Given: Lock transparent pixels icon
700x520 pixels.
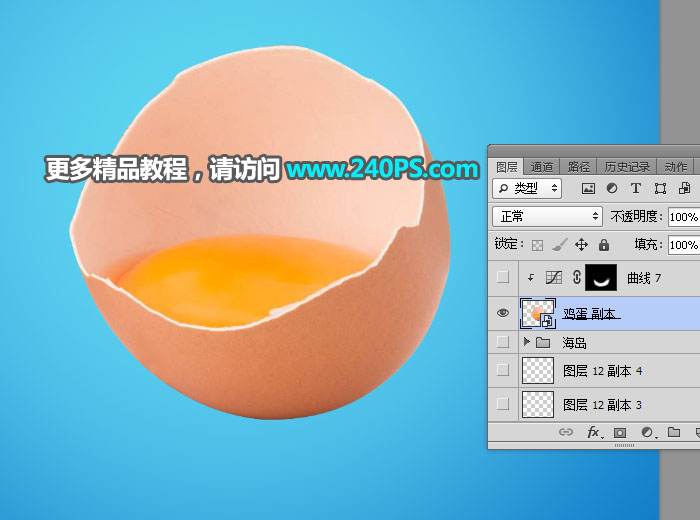Looking at the screenshot, I should tap(538, 245).
